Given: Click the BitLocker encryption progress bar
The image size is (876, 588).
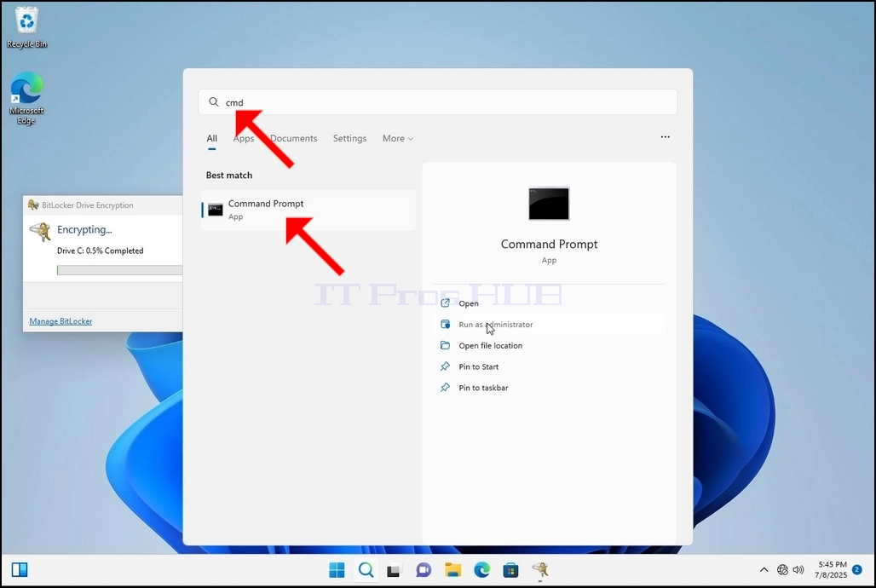Looking at the screenshot, I should tap(119, 270).
